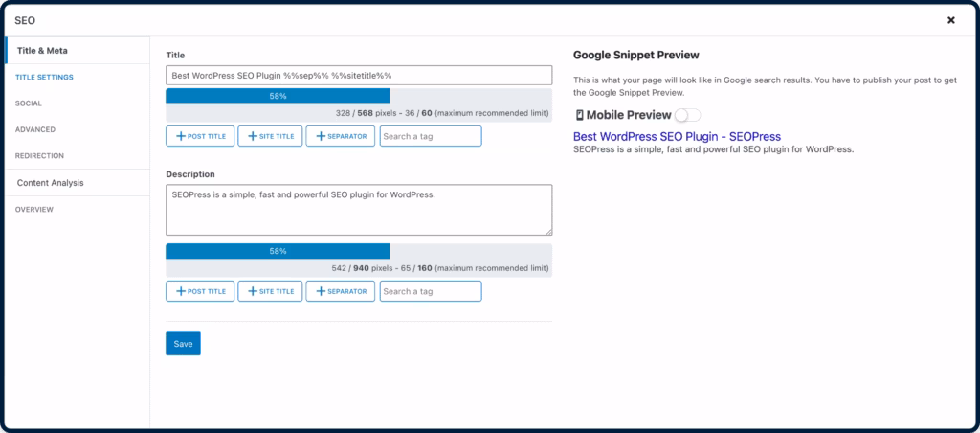This screenshot has width=980, height=433.
Task: Focus the Description textarea
Action: (x=359, y=210)
